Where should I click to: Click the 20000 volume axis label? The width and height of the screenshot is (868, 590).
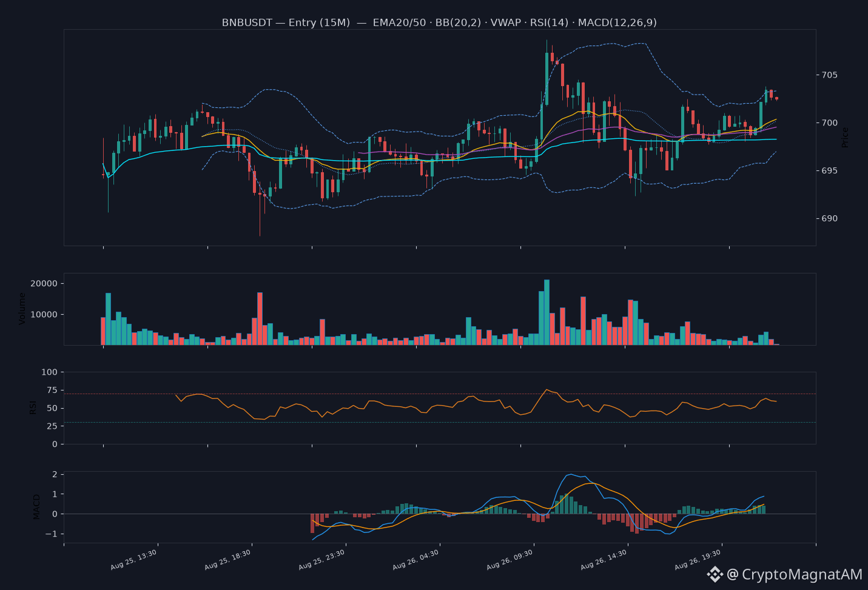(44, 284)
